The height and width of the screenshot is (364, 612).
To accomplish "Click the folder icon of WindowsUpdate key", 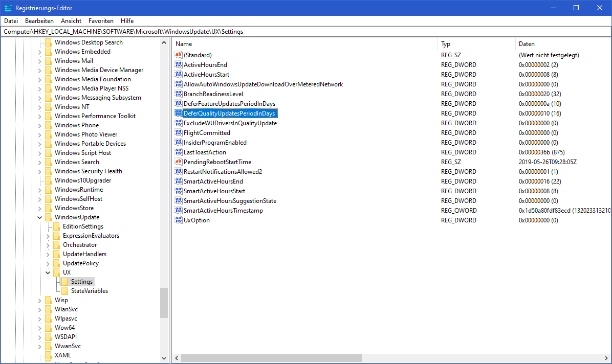I will (48, 217).
